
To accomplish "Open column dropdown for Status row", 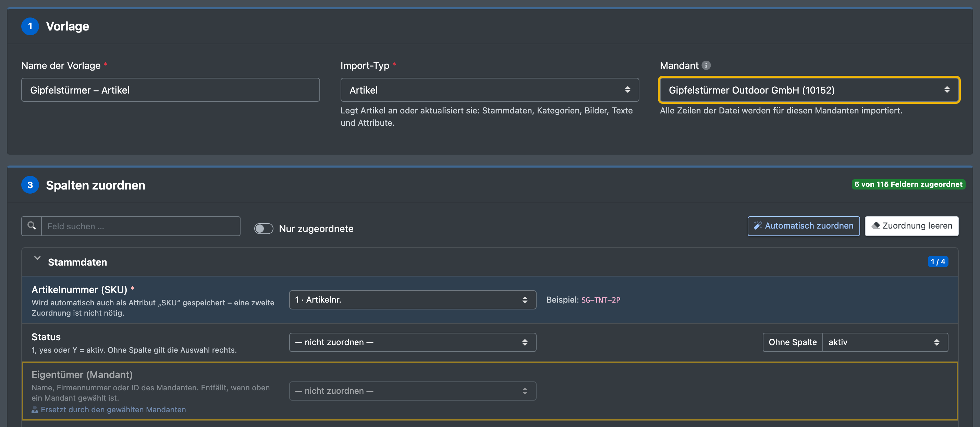I will [413, 342].
